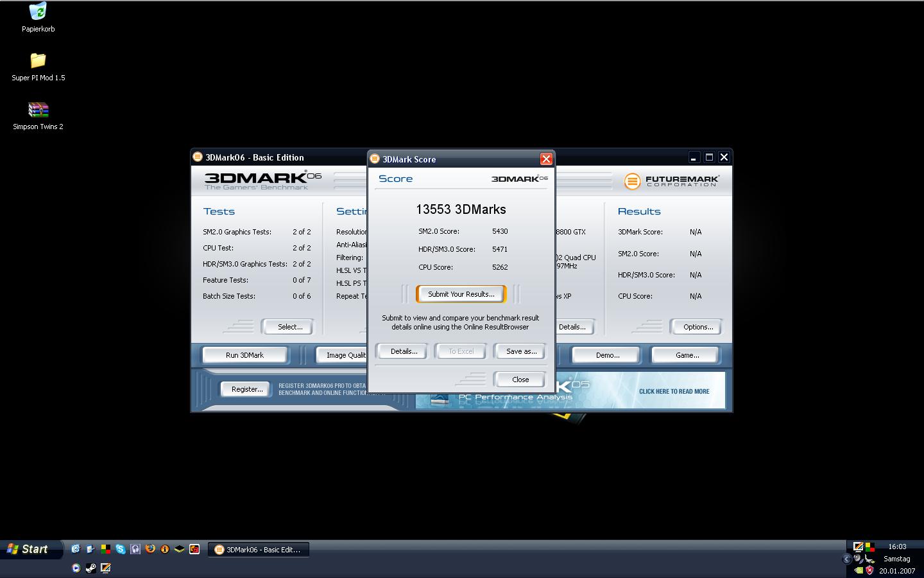Launch Firefox from the quick launch bar

[150, 549]
